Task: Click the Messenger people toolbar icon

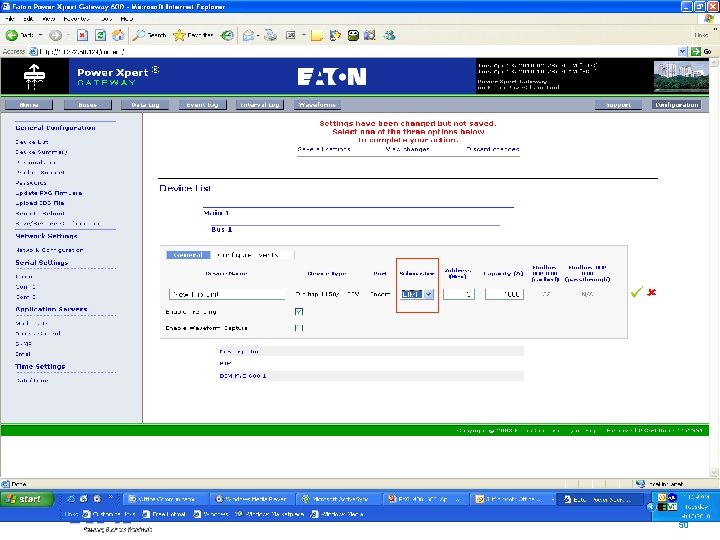Action: pos(390,35)
